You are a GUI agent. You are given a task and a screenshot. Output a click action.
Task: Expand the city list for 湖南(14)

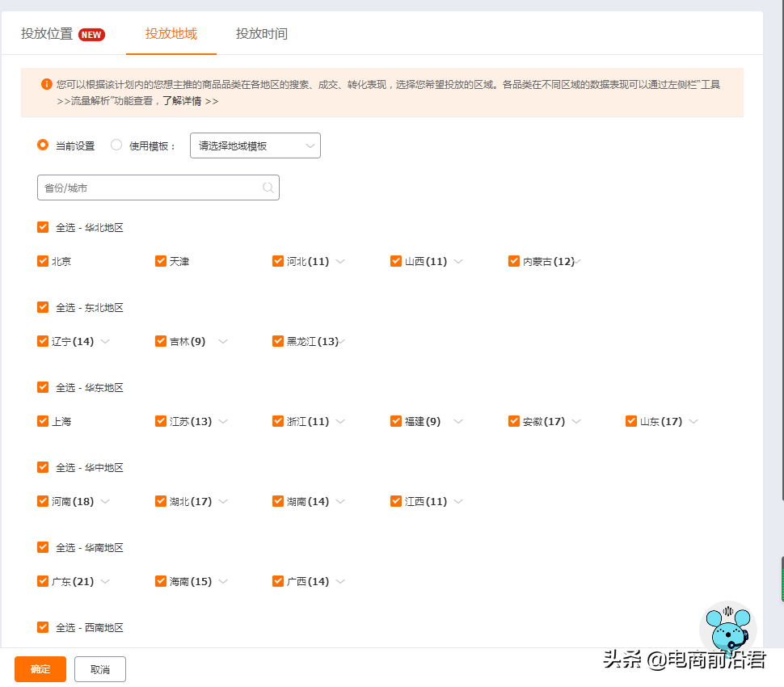coord(340,501)
